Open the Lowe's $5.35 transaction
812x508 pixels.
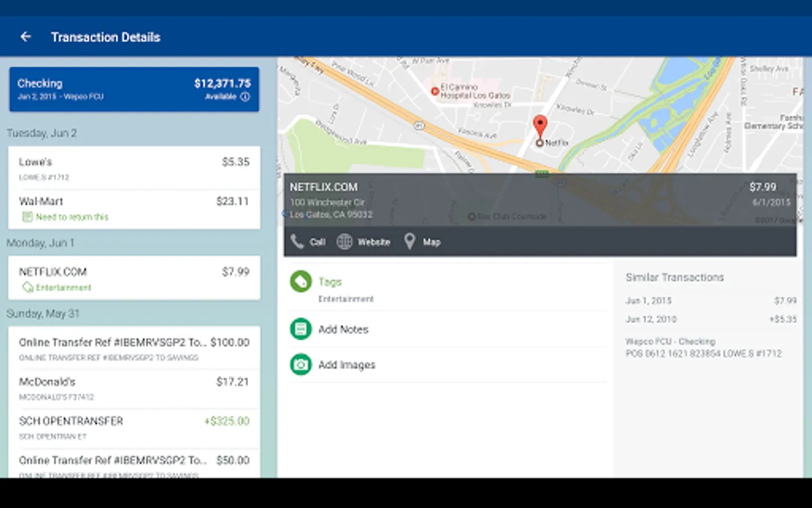pos(134,168)
